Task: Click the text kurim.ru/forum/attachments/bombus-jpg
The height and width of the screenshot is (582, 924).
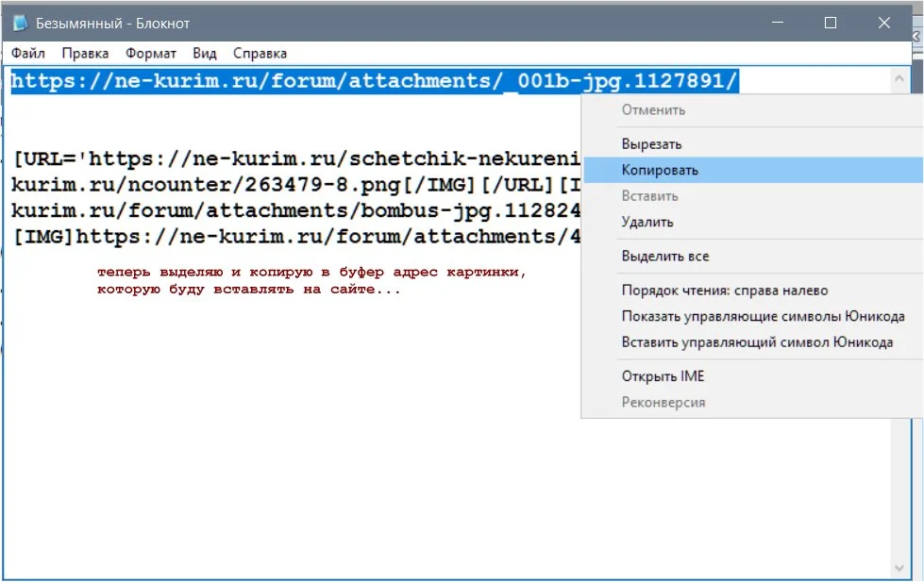Action: (x=252, y=210)
